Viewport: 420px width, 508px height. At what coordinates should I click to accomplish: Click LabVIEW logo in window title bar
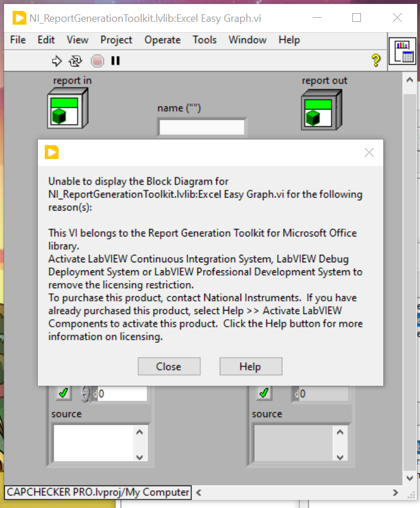(19, 18)
